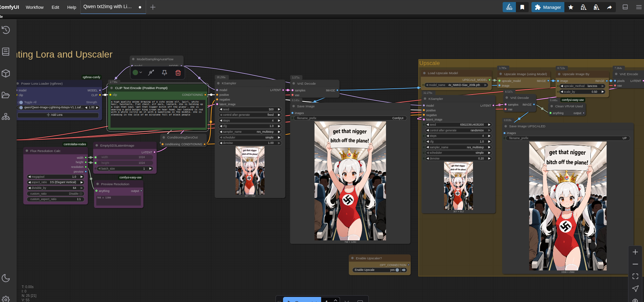Open the model library cube icon
This screenshot has height=302, width=644.
tap(6, 73)
